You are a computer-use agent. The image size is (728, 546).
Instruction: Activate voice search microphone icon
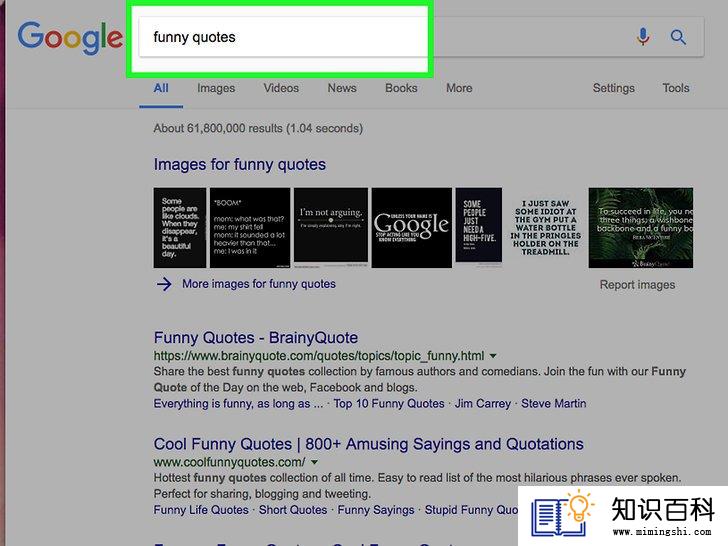coord(643,37)
